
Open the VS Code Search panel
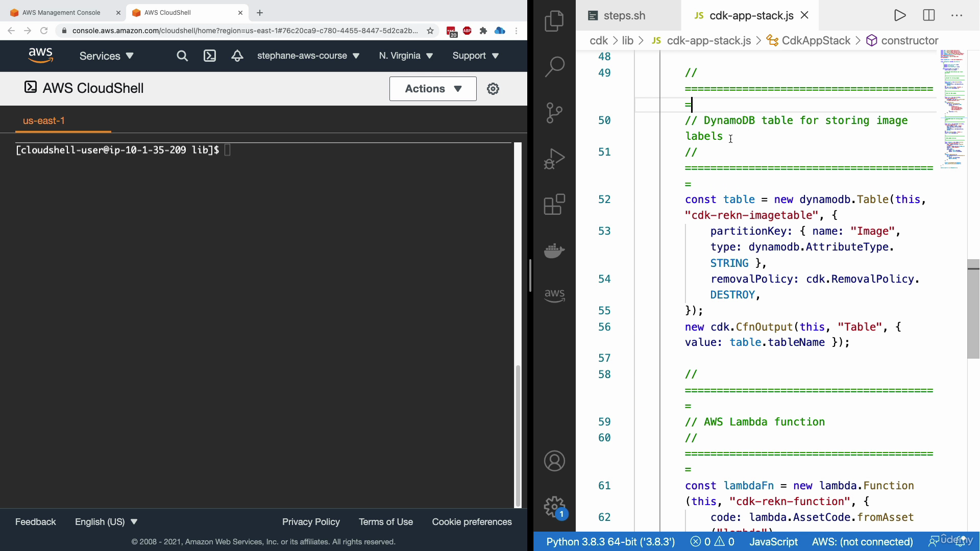[x=554, y=66]
